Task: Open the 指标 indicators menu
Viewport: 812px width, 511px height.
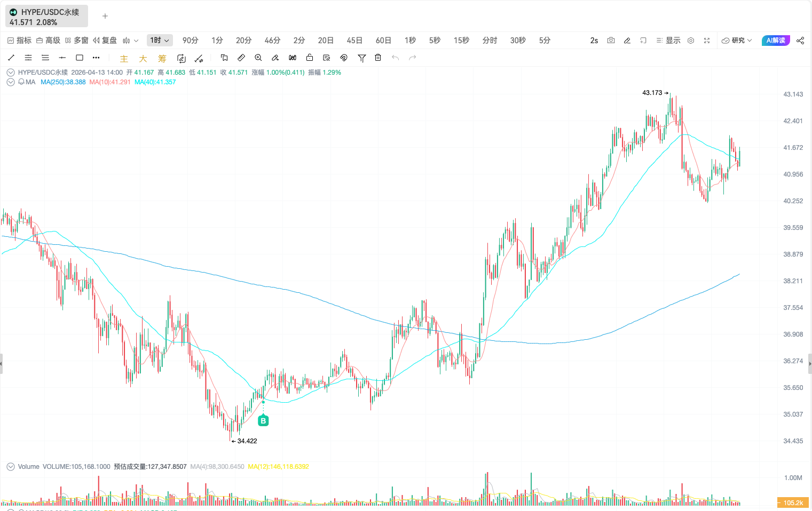Action: click(x=19, y=41)
